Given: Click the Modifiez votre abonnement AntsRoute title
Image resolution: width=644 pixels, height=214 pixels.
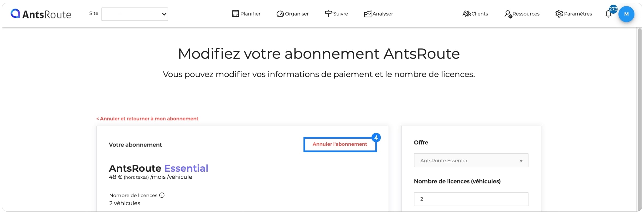Looking at the screenshot, I should coord(319,54).
